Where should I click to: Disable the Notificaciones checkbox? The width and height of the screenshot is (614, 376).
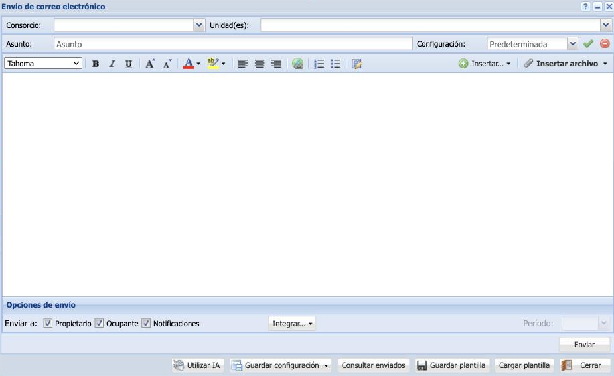click(146, 323)
